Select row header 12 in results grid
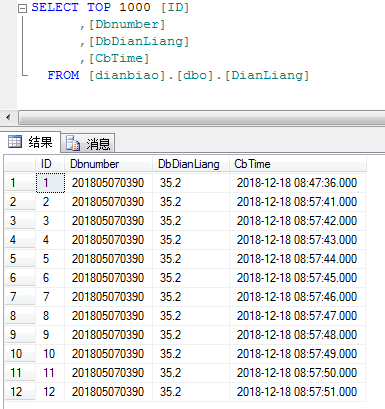 tap(20, 392)
